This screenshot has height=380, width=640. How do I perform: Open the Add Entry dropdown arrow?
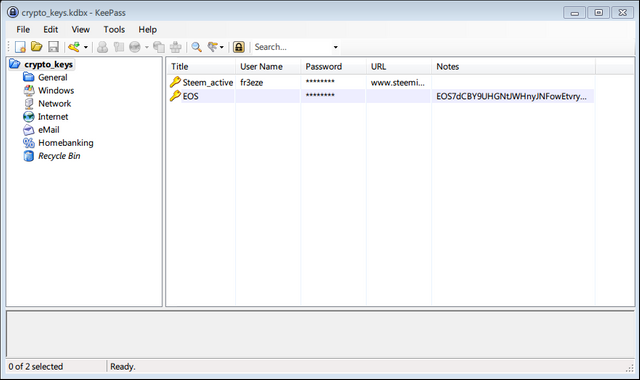(x=86, y=47)
